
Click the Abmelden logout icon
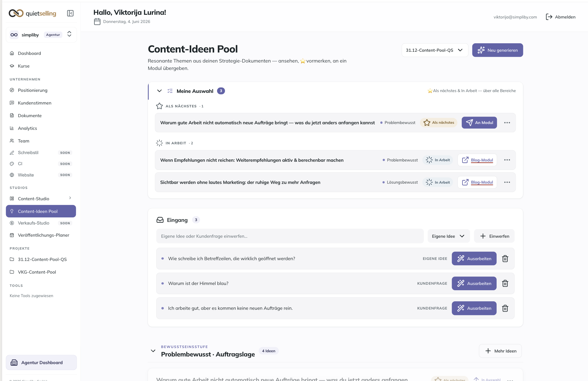coord(549,17)
